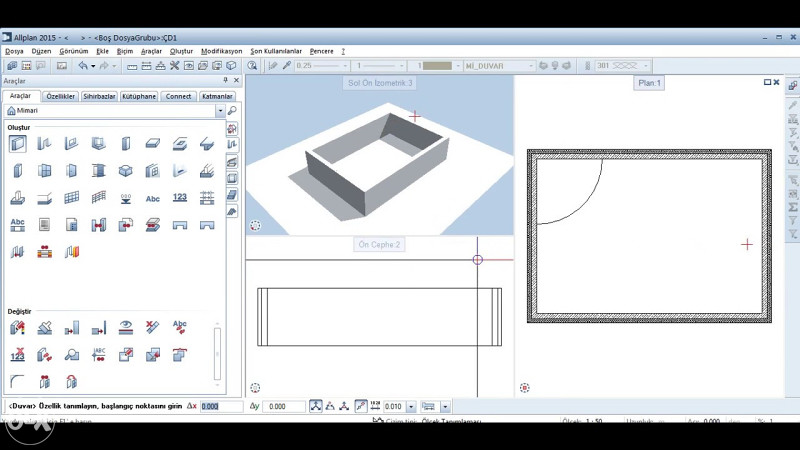Click the Undo arrow in toolbar

[x=83, y=66]
